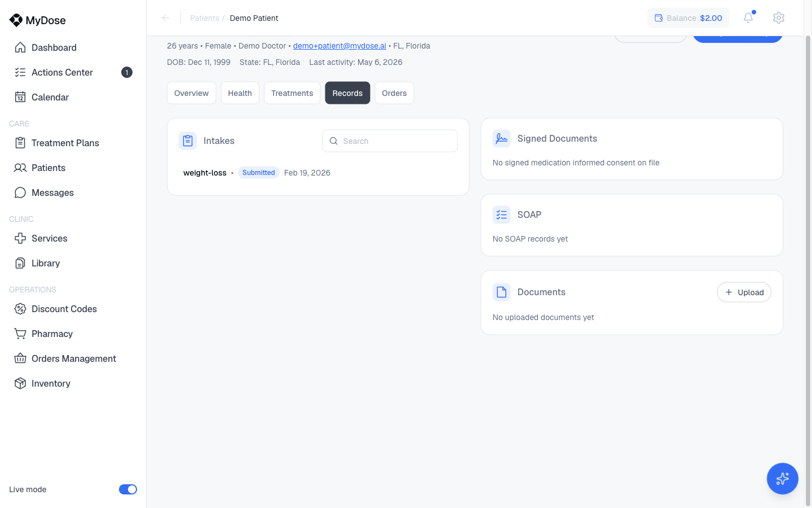The width and height of the screenshot is (812, 508).
Task: Click the magnifier icon in Intakes search
Action: [x=334, y=141]
